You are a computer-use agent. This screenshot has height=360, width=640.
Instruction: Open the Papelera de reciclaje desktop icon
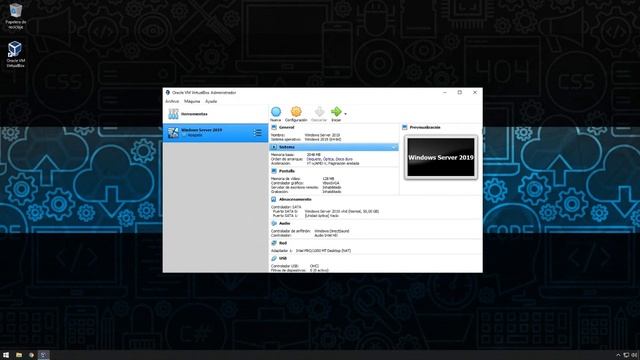click(x=16, y=16)
